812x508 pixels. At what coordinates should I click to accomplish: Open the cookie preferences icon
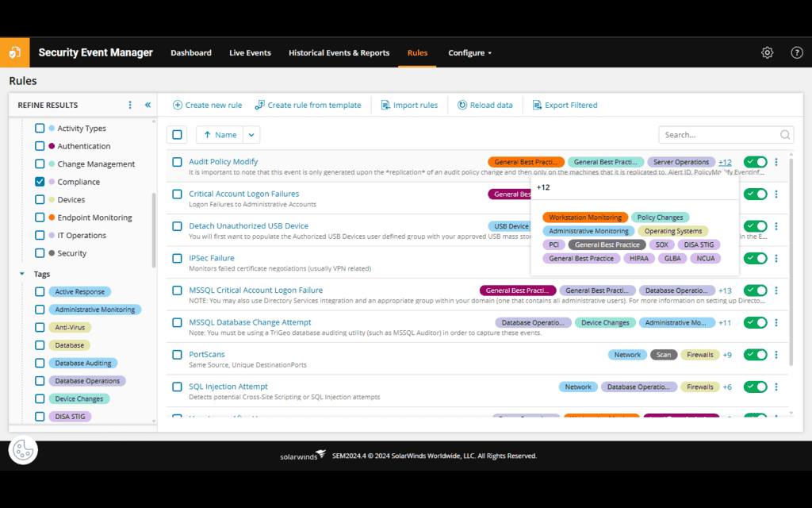tap(23, 450)
